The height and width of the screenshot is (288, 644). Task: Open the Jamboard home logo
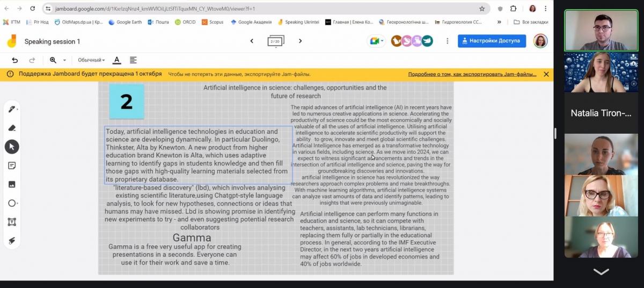12,41
